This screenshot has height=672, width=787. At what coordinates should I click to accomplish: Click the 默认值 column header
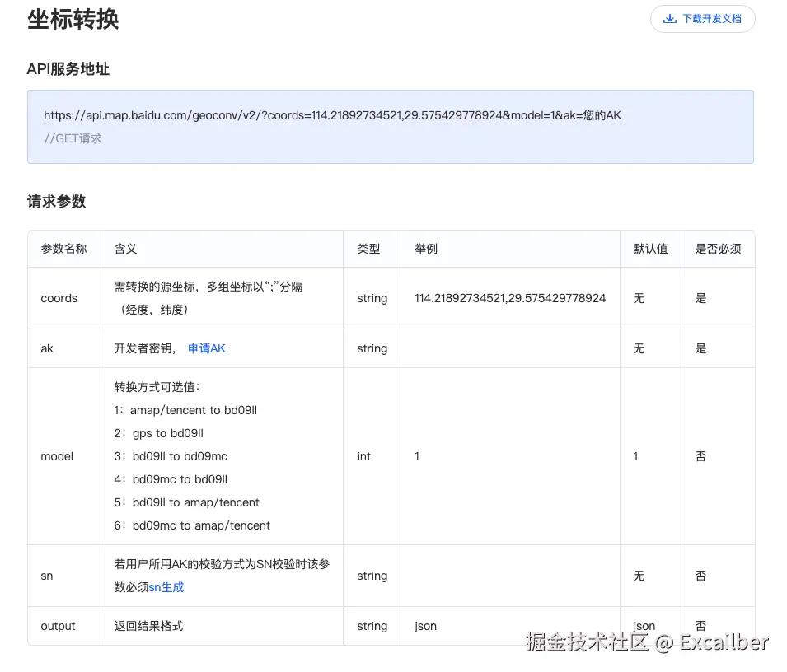tap(650, 249)
